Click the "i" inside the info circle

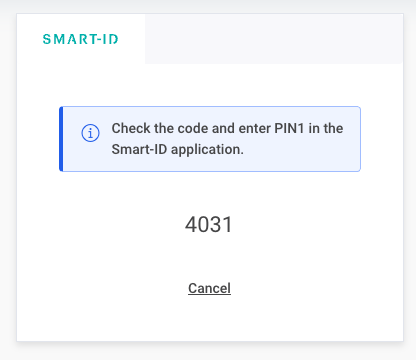90,133
